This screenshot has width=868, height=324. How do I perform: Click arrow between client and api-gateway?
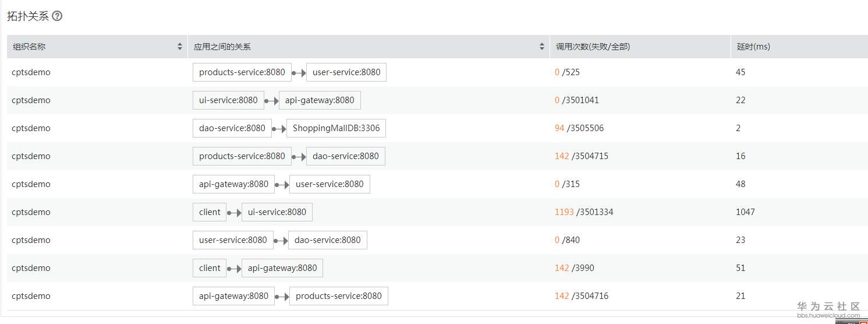(234, 269)
